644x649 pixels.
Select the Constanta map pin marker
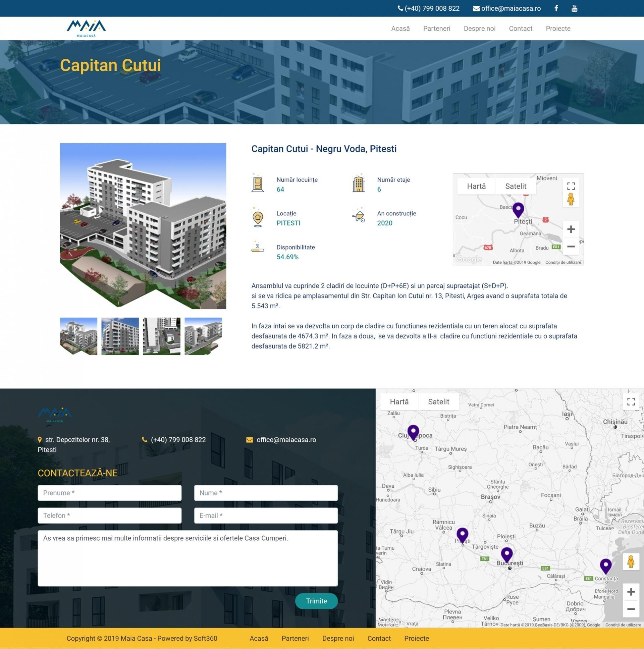click(605, 565)
